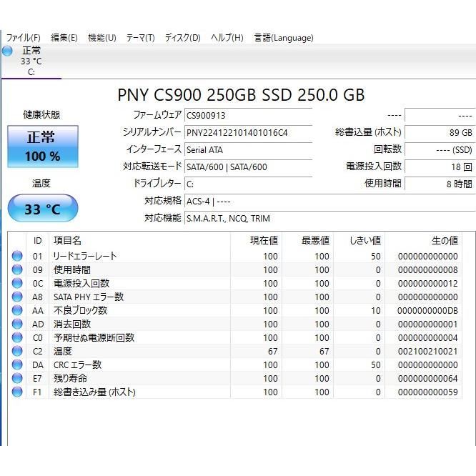Select the 消去回数 attribute name
Screen dimensions: 476x476
pyautogui.click(x=72, y=324)
